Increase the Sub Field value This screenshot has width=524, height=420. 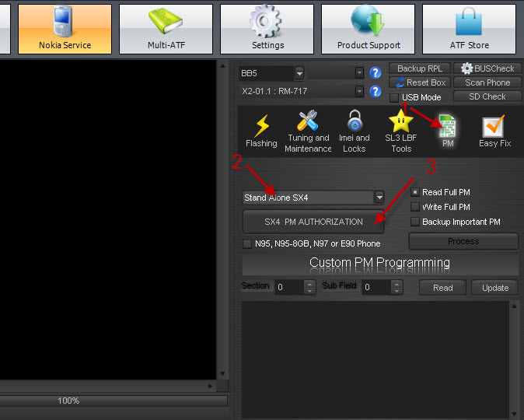coord(396,284)
